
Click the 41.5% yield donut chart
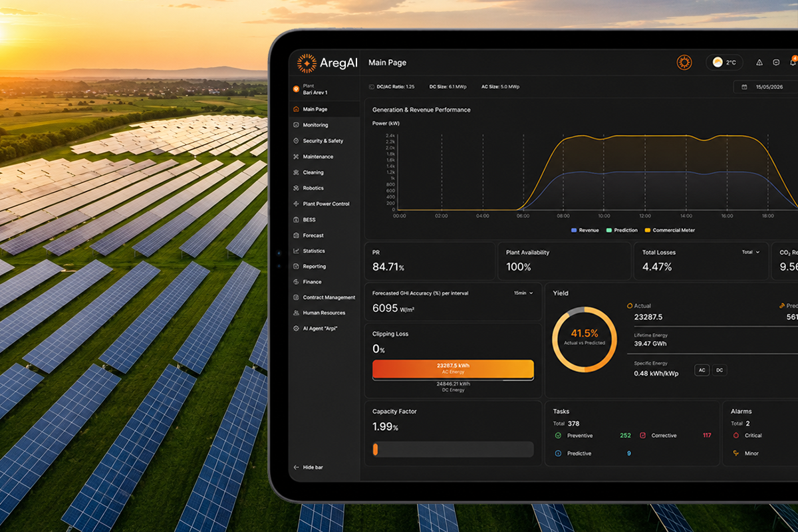click(585, 339)
